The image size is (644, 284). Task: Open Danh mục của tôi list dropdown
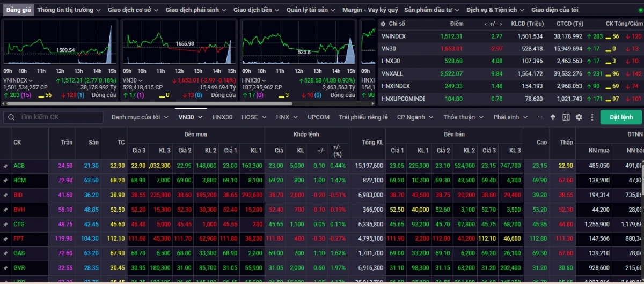coord(140,117)
